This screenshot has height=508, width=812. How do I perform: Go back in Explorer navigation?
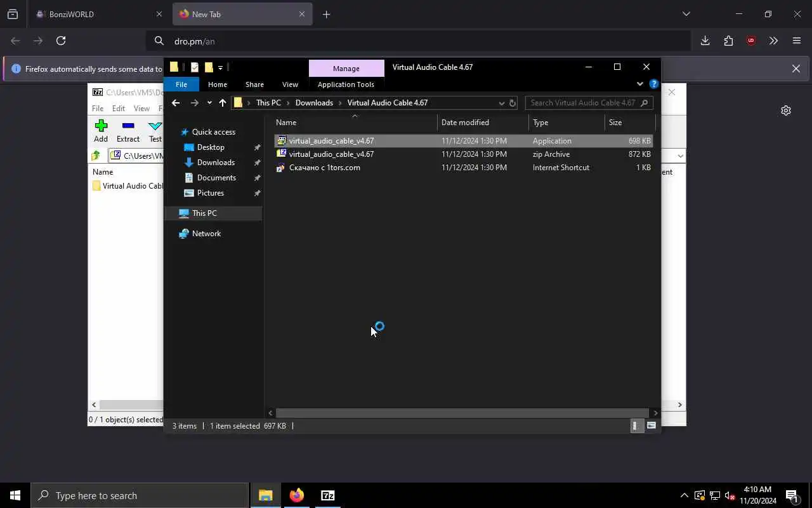tap(176, 103)
